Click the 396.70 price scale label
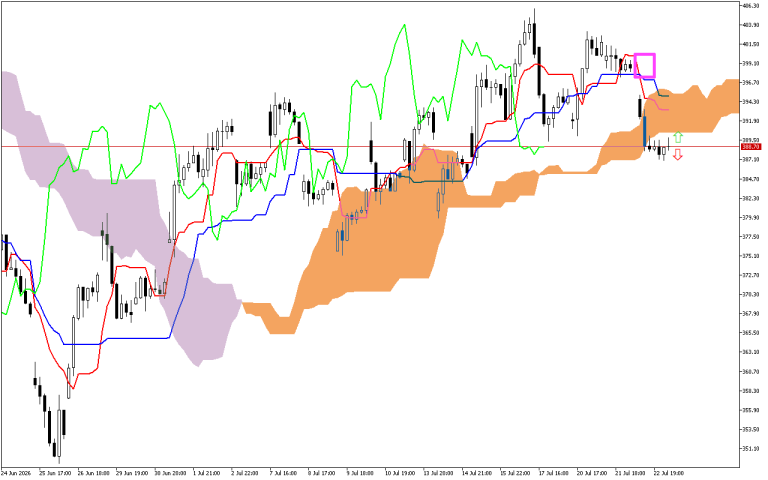The image size is (768, 480). tap(750, 83)
